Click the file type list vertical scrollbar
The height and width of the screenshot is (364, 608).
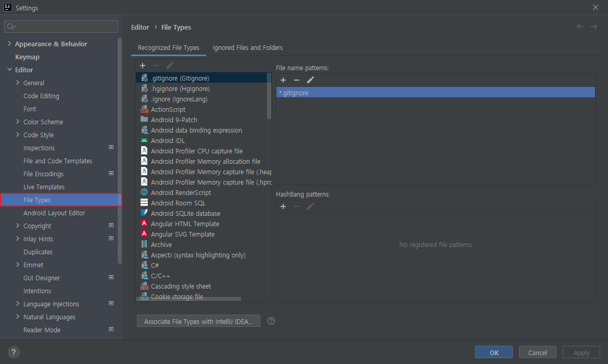point(269,96)
